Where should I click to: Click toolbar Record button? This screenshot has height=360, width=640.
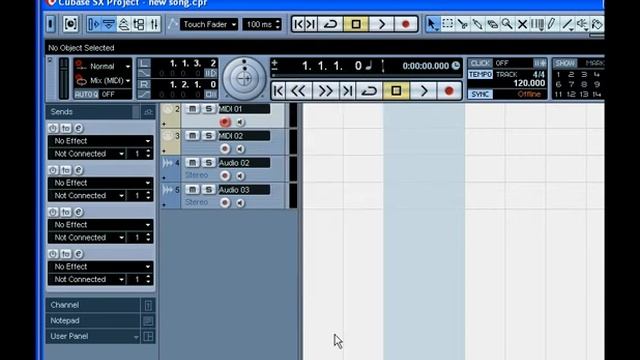pyautogui.click(x=406, y=24)
